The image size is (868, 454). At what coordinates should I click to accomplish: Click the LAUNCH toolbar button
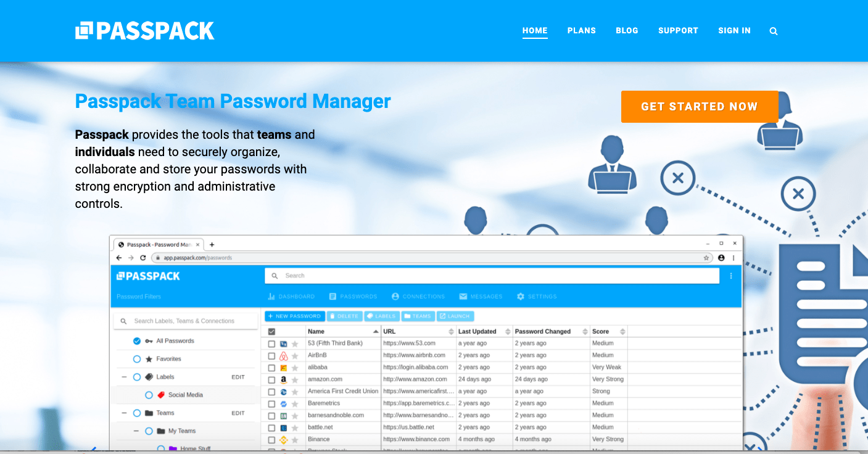click(x=455, y=316)
